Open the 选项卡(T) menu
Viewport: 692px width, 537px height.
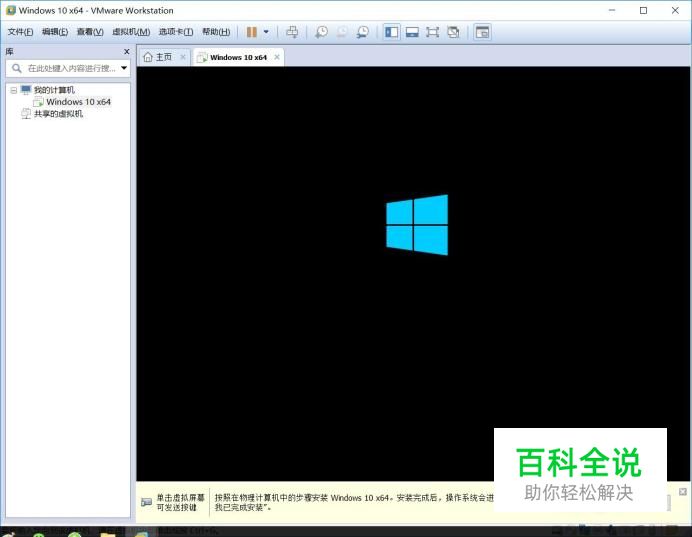tap(176, 32)
